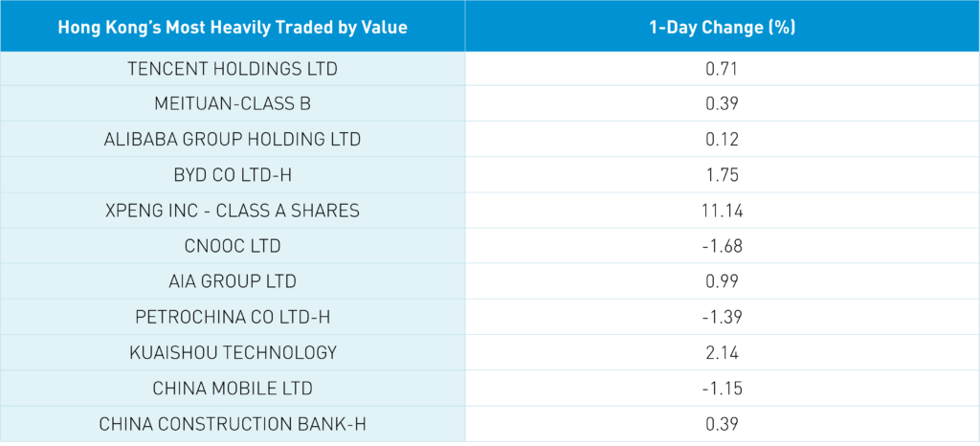Click PetroChina's -1.39 change value
Viewport: 980px width, 446px height.
tap(723, 317)
